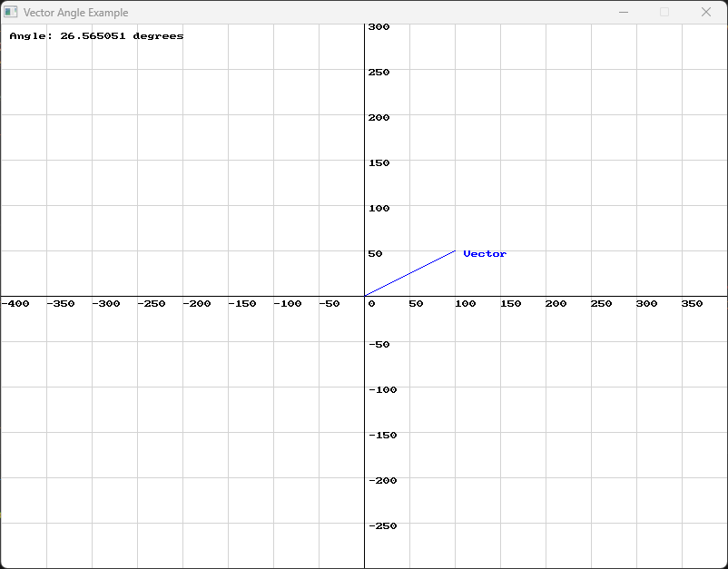Click the window title 'Vector Angle Example'
This screenshot has width=728, height=569.
tap(75, 13)
